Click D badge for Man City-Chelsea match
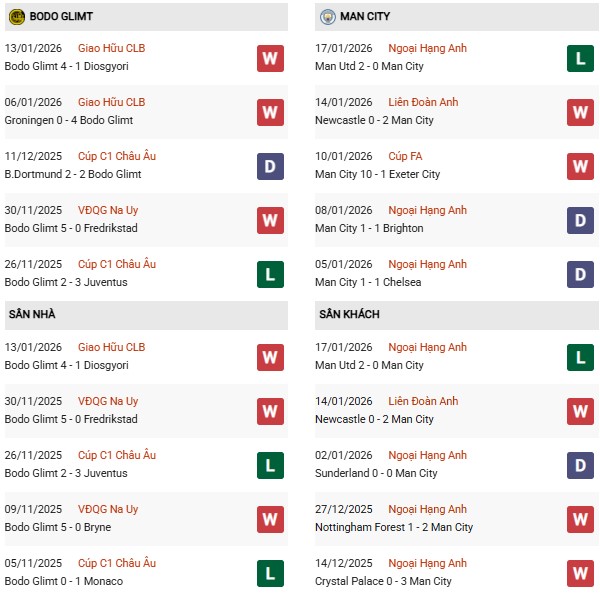This screenshot has width=600, height=594. coord(580,274)
